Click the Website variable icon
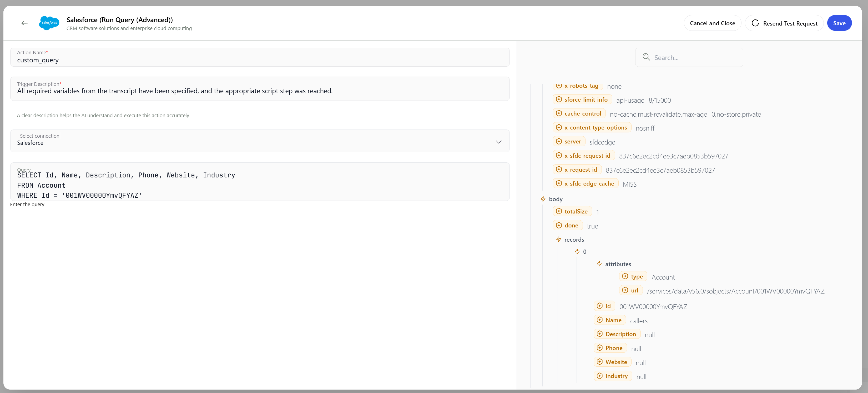Image resolution: width=868 pixels, height=393 pixels. click(x=599, y=362)
